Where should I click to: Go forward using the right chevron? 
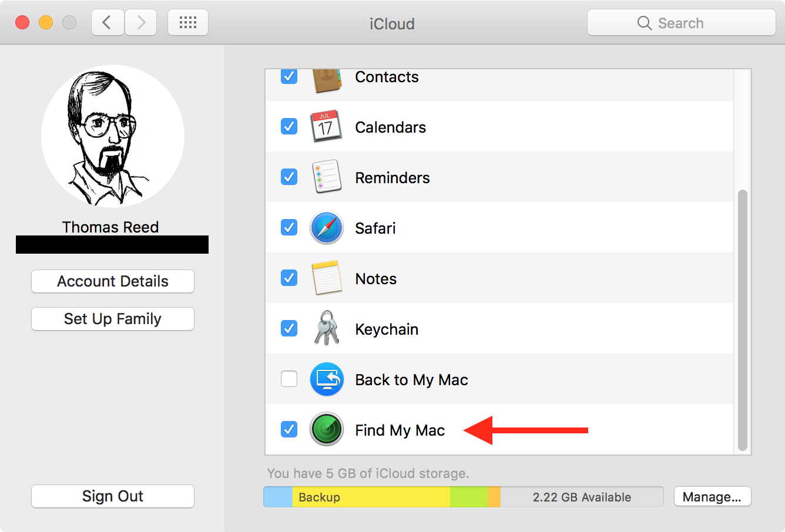[x=141, y=23]
